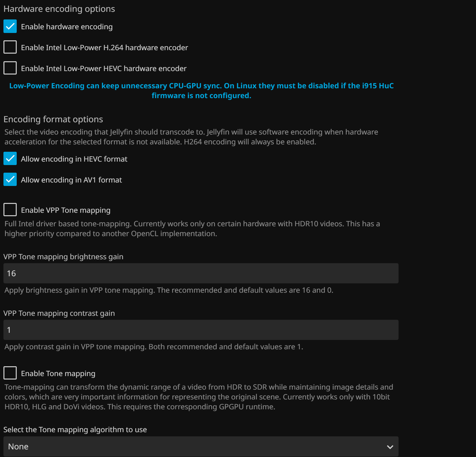This screenshot has width=476, height=457.
Task: Focus the VPP brightness gain input field
Action: 201,273
